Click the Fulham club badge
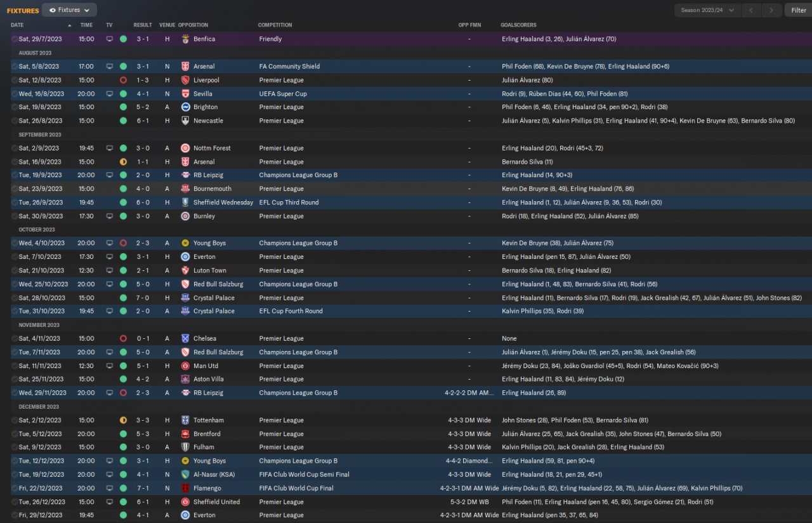This screenshot has width=812, height=523. click(185, 447)
